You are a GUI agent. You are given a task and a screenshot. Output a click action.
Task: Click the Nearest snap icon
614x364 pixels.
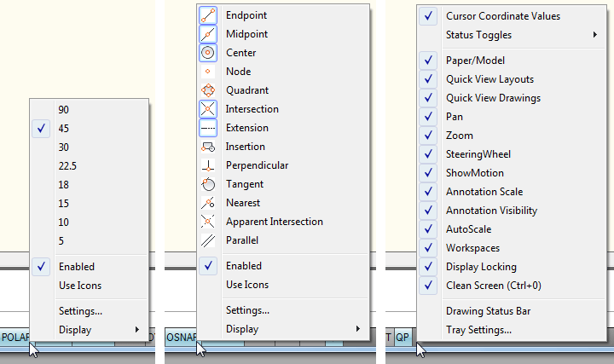coord(208,203)
